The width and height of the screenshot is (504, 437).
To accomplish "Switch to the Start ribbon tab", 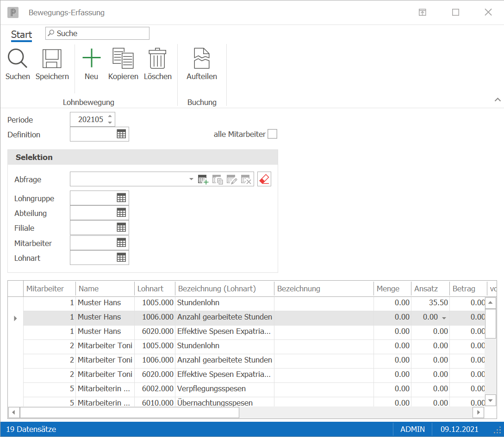I will [22, 34].
